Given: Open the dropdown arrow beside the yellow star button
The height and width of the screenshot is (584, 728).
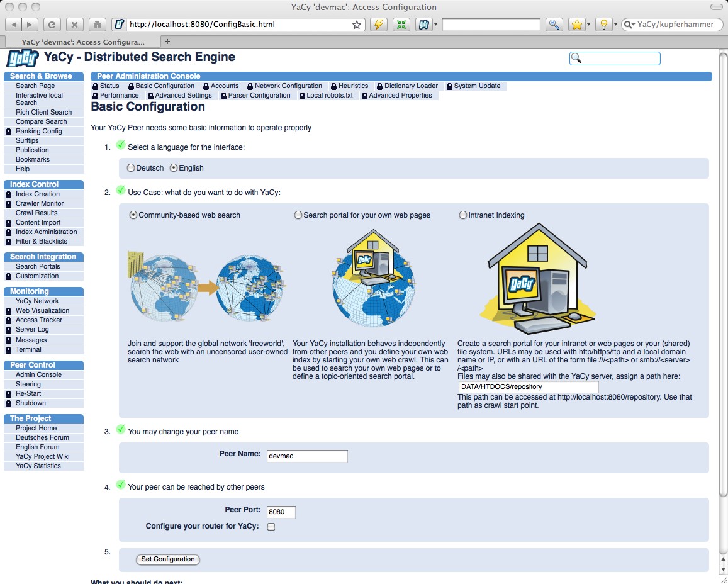Looking at the screenshot, I should (x=588, y=25).
